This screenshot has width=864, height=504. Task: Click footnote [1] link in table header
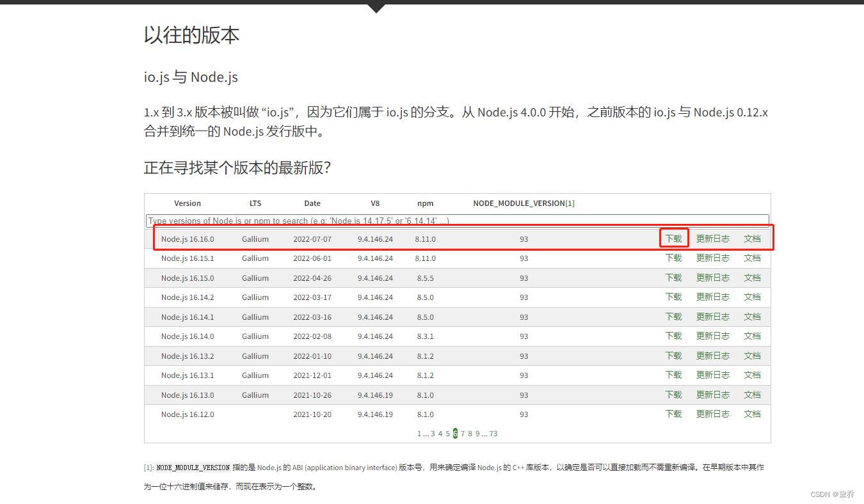tap(570, 203)
